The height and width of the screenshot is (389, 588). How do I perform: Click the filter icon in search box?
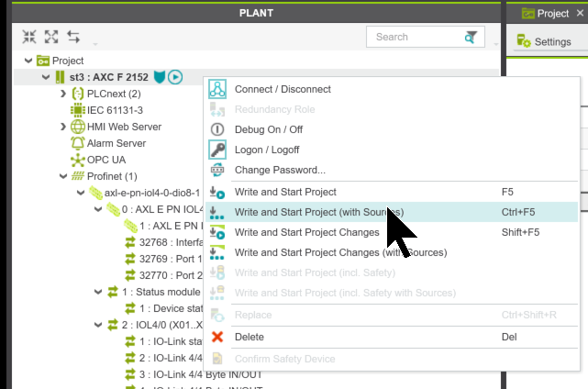[471, 37]
